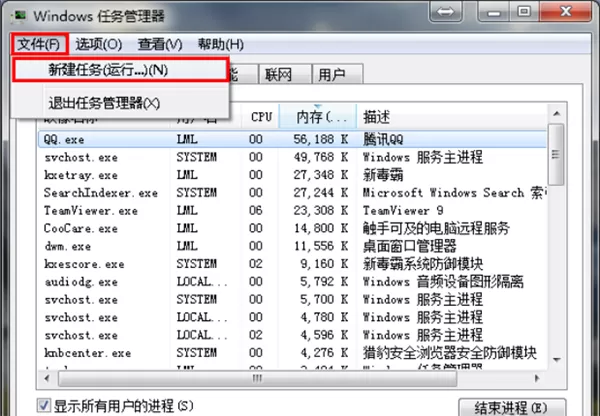Click the scroll down arrow of process list

[557, 360]
